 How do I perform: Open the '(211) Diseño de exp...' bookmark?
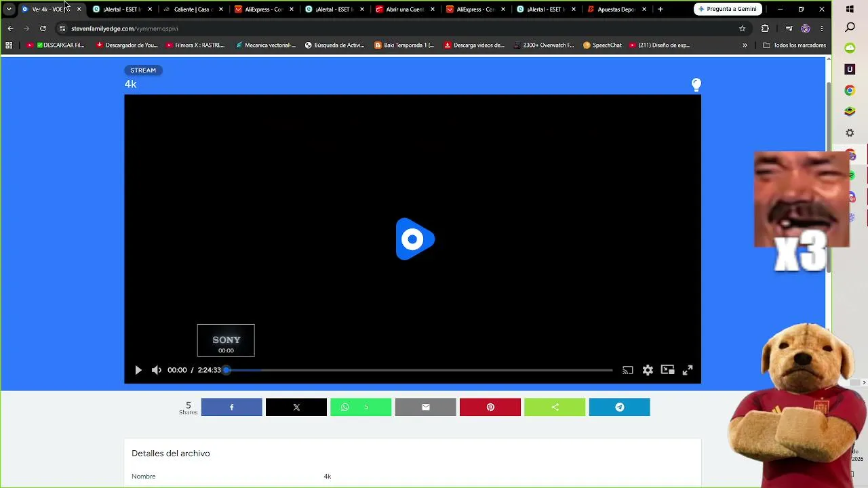660,45
